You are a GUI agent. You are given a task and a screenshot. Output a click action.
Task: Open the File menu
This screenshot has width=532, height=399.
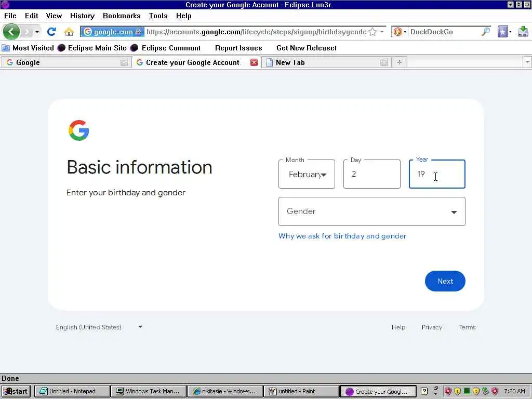tap(10, 16)
